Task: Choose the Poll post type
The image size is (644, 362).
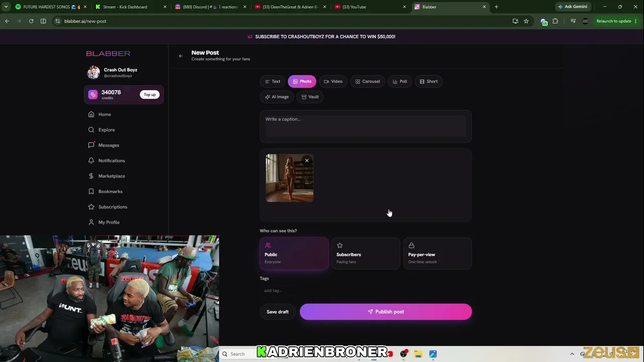Action: 400,81
